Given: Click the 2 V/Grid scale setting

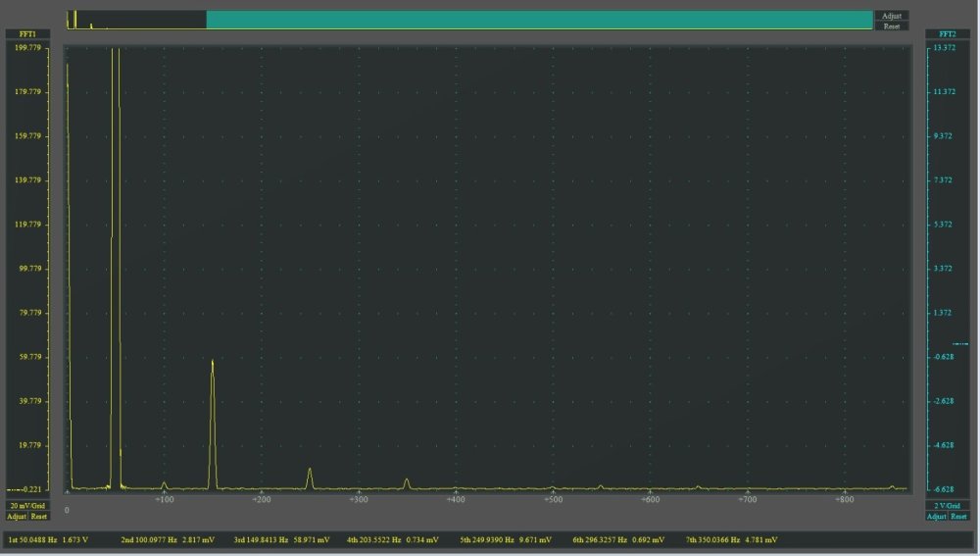Looking at the screenshot, I should tap(947, 505).
